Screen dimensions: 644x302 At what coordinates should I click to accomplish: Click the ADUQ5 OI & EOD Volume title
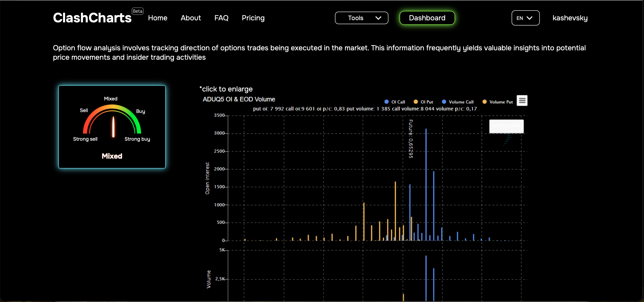[x=239, y=99]
